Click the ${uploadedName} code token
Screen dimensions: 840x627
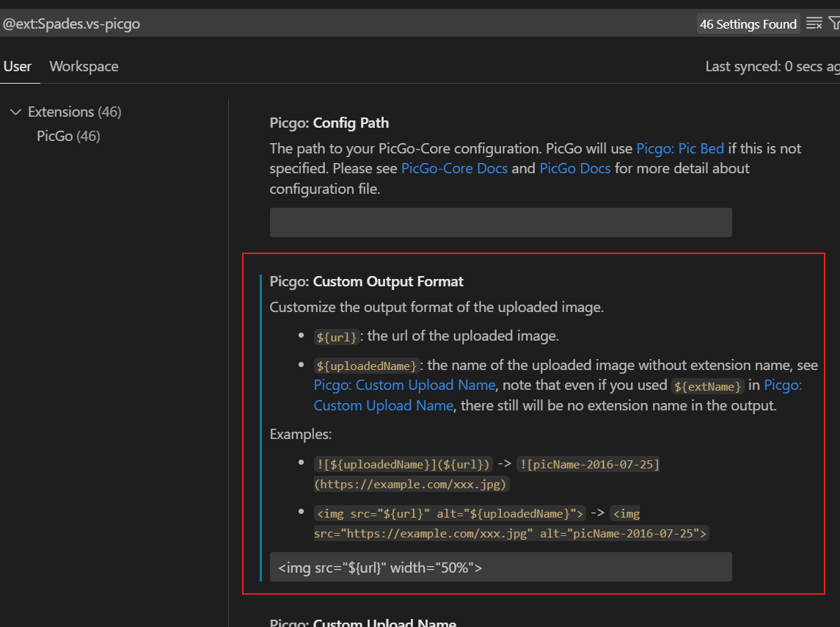366,366
